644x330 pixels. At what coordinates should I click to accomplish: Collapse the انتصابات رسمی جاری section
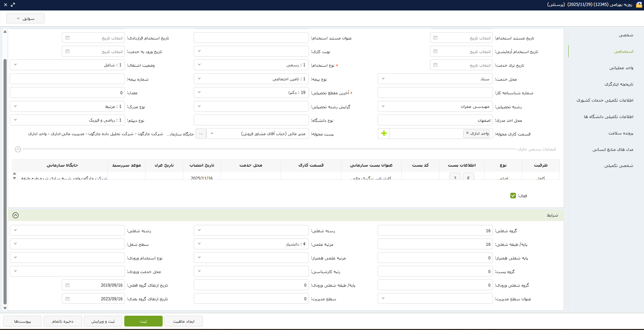[18, 149]
